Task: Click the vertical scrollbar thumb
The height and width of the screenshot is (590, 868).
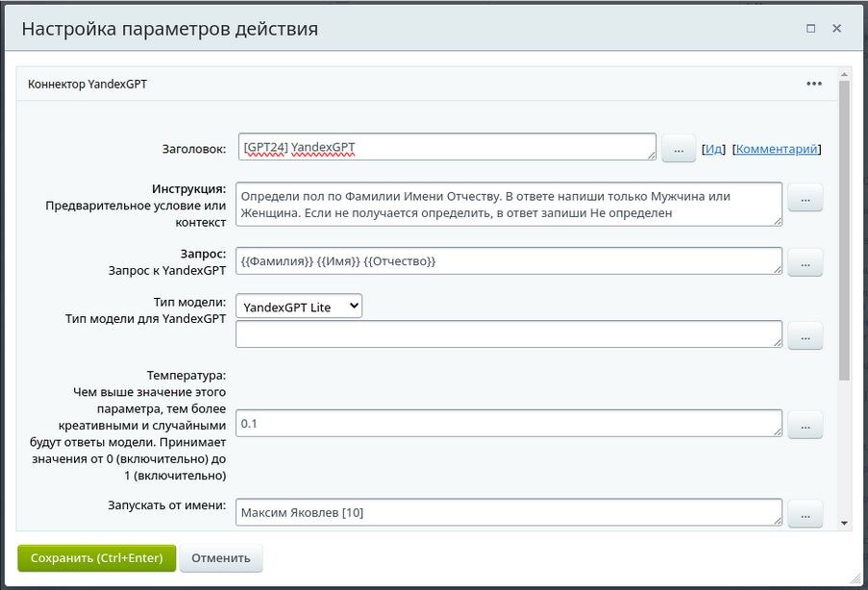Action: click(x=844, y=231)
